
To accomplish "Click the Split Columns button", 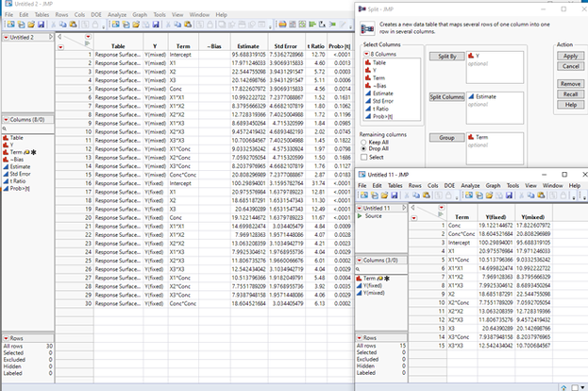I will point(447,96).
